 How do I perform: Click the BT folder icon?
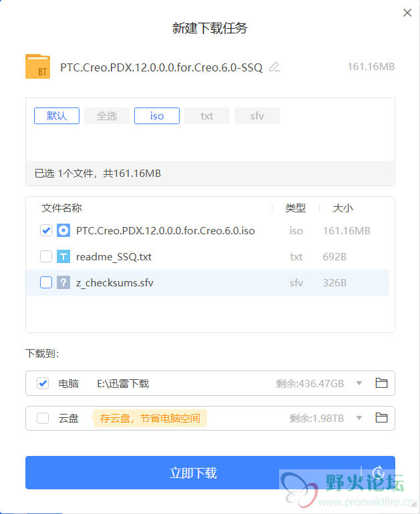point(37,67)
